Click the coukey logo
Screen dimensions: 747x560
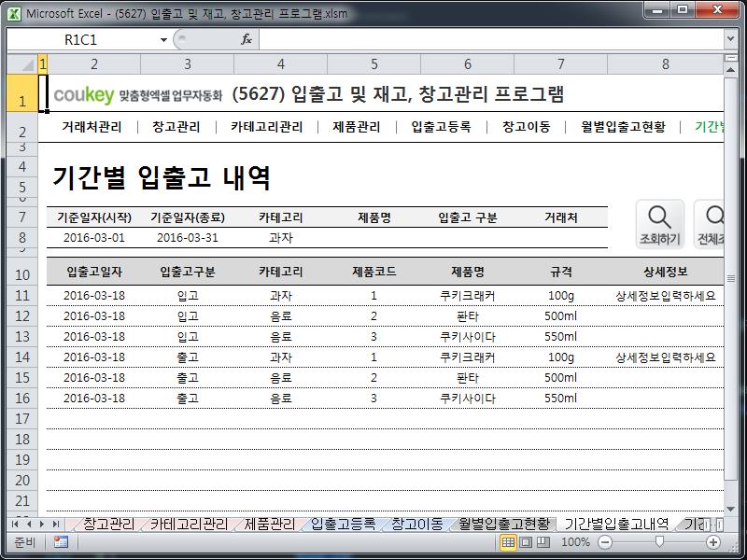click(84, 94)
